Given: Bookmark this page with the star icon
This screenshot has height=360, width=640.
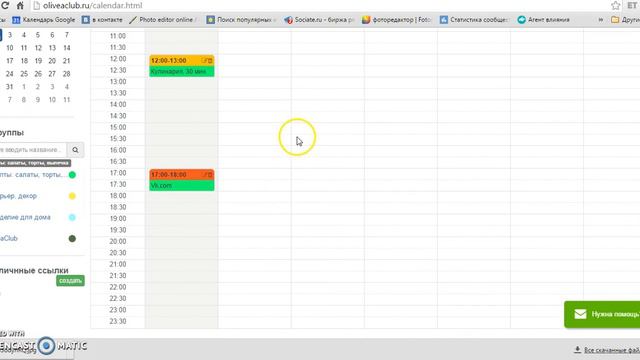Looking at the screenshot, I should (616, 6).
